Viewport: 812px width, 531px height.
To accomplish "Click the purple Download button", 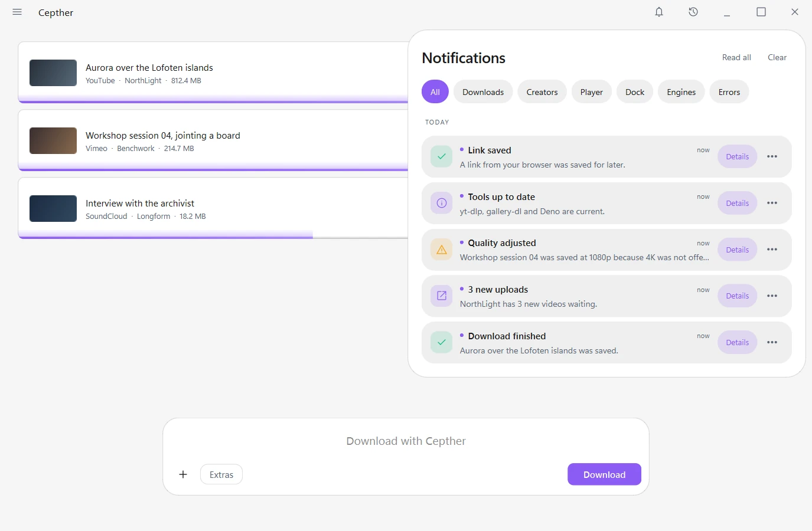I will (x=604, y=474).
